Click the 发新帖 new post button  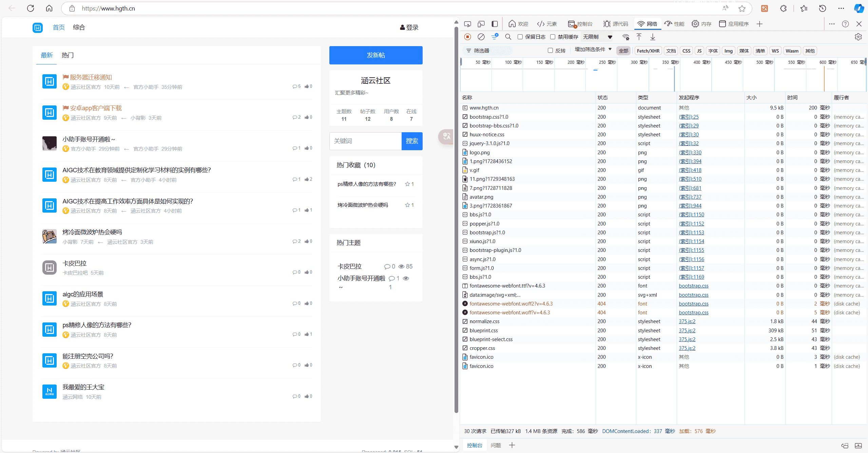[376, 55]
